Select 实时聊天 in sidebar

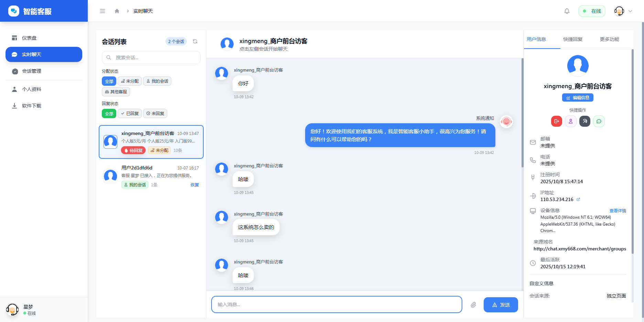tap(44, 54)
